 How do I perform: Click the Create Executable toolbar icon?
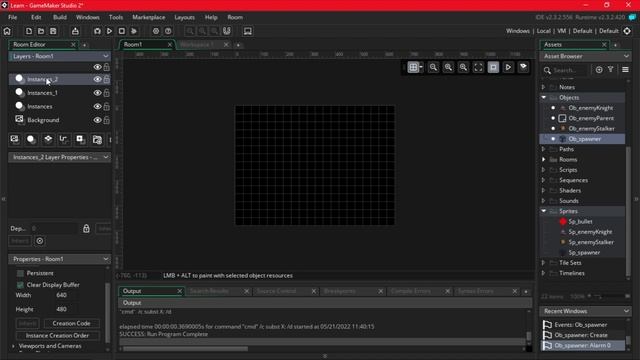[x=75, y=31]
